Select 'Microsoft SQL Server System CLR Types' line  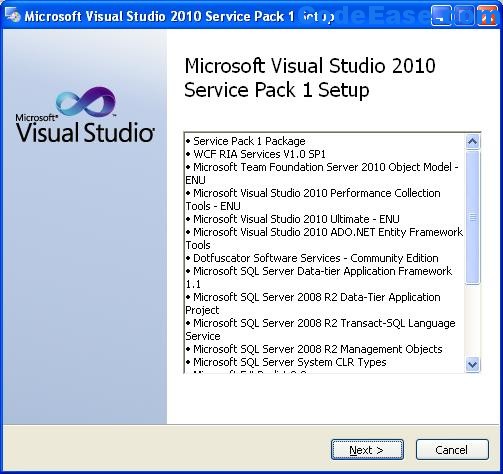coord(286,362)
